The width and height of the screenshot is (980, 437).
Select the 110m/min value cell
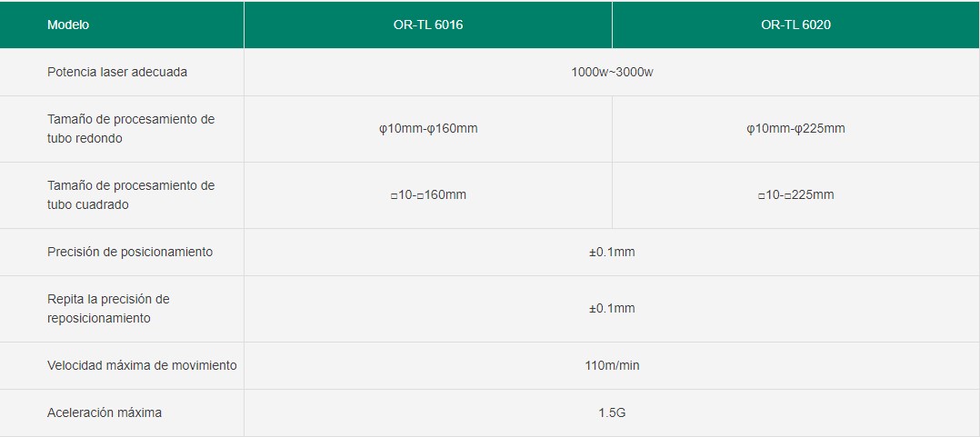[612, 365]
